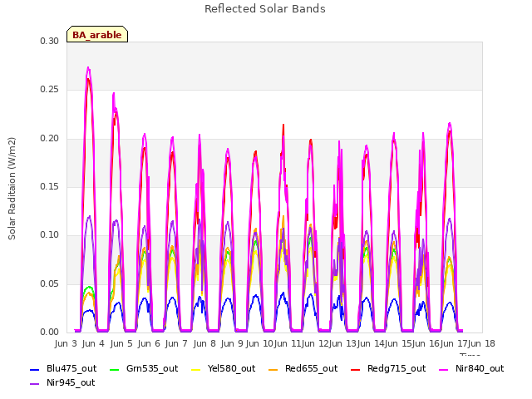Click the chart title Reflected Solar Bands
The width and height of the screenshot is (532, 399).
[x=265, y=8]
